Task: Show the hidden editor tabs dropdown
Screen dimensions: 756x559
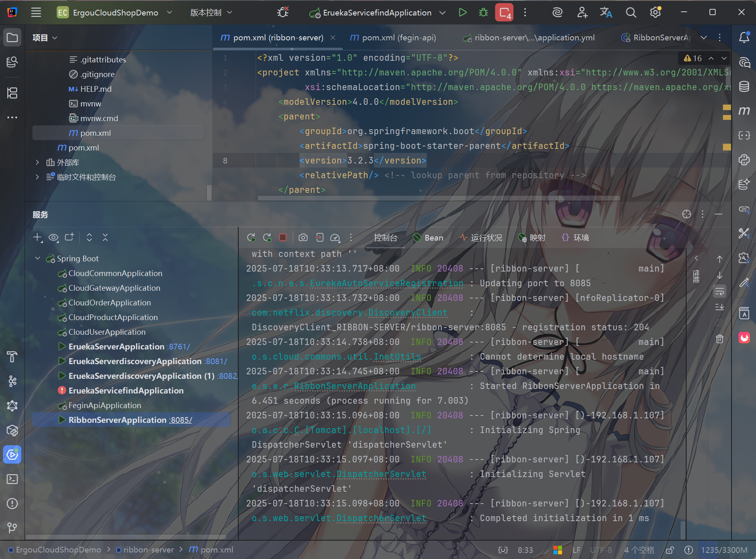Action: (x=703, y=38)
